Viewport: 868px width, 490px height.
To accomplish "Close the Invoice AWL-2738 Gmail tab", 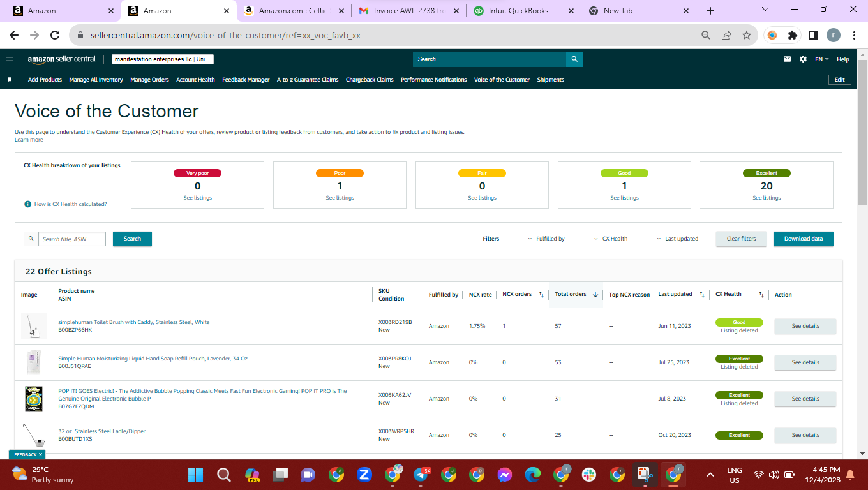I will [x=456, y=11].
